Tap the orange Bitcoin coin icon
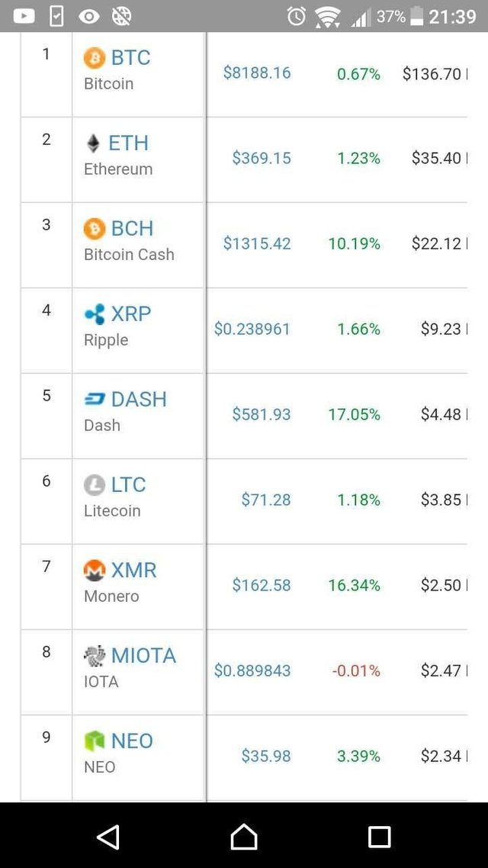The width and height of the screenshot is (488, 868). (x=94, y=57)
